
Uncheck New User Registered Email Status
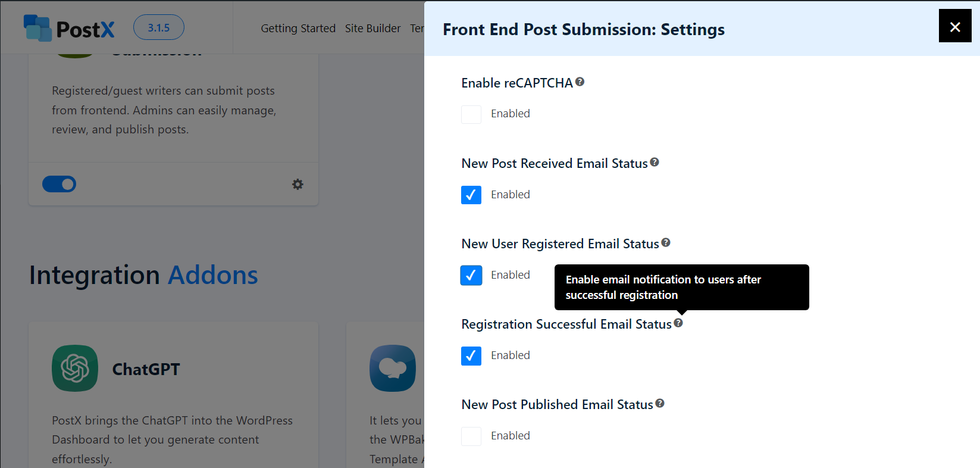pos(471,275)
